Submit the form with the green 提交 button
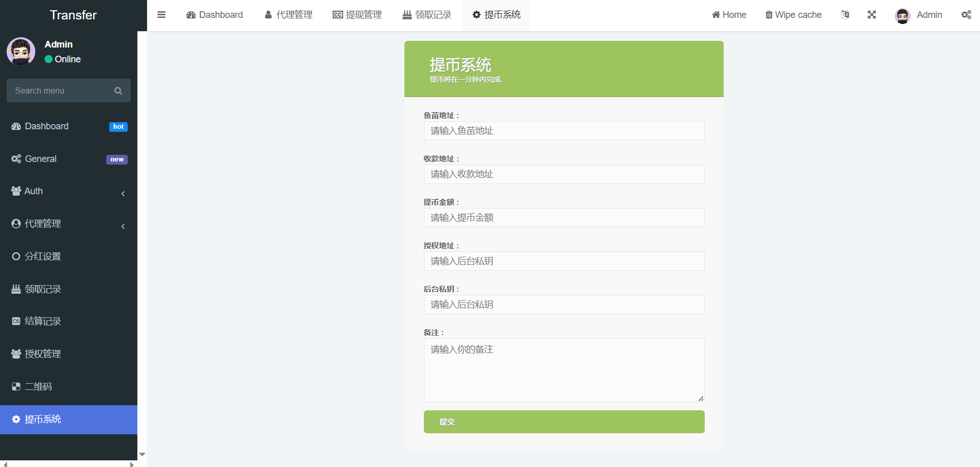The width and height of the screenshot is (980, 467). (564, 422)
